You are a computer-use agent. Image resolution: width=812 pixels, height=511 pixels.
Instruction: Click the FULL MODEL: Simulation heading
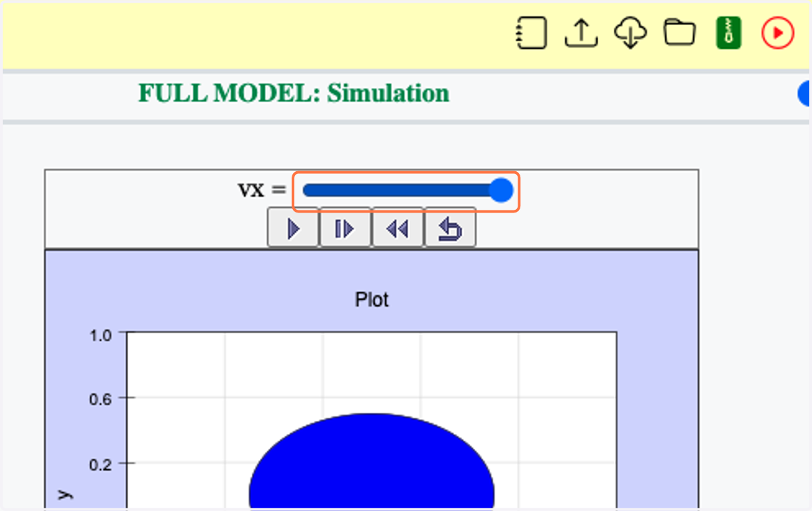294,93
